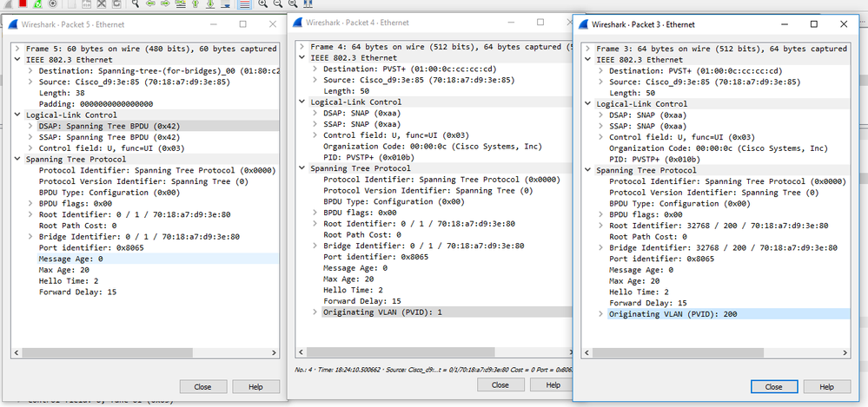This screenshot has height=407, width=868.
Task: Expand Originating VLAN (PVID): 200 row
Action: point(601,314)
